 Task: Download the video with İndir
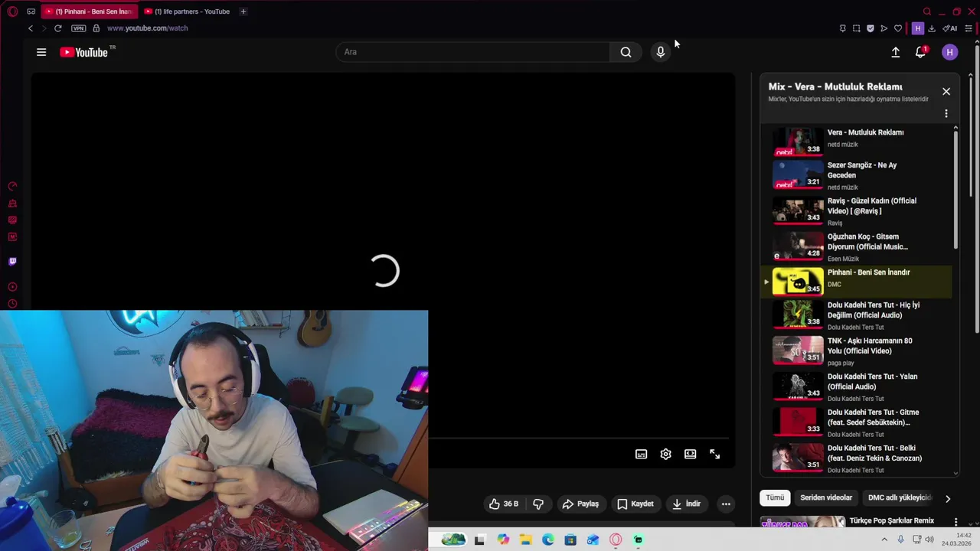pos(686,504)
